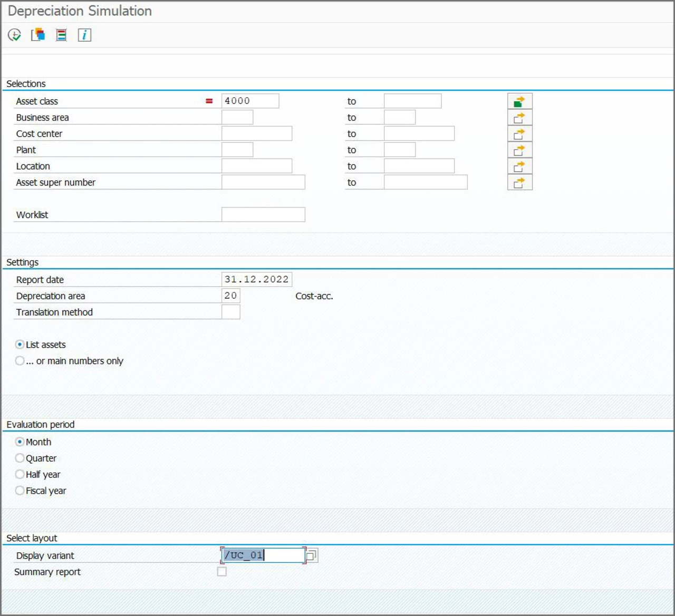Select Quarter as the evaluation period

tap(20, 458)
